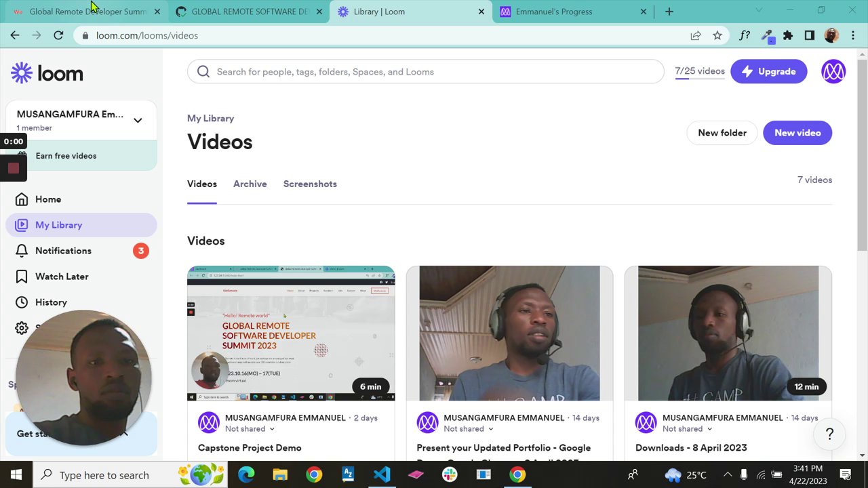Click the New folder button
This screenshot has width=868, height=488.
click(x=722, y=133)
